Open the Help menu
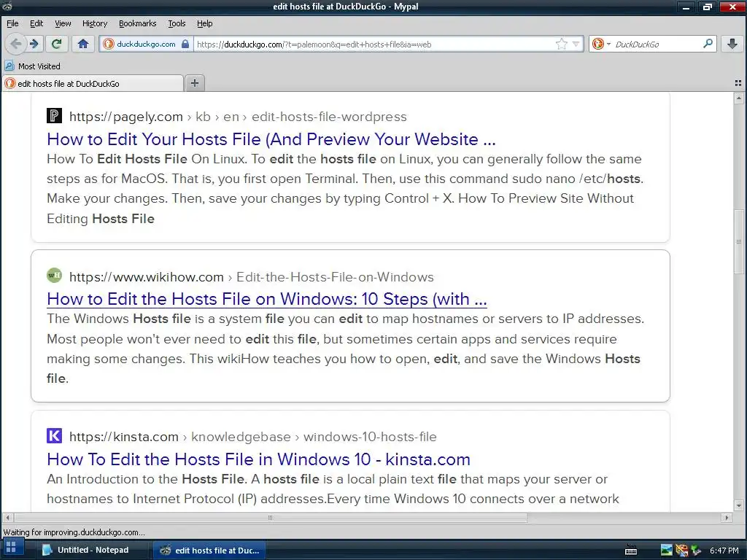The image size is (747, 560). click(x=205, y=23)
